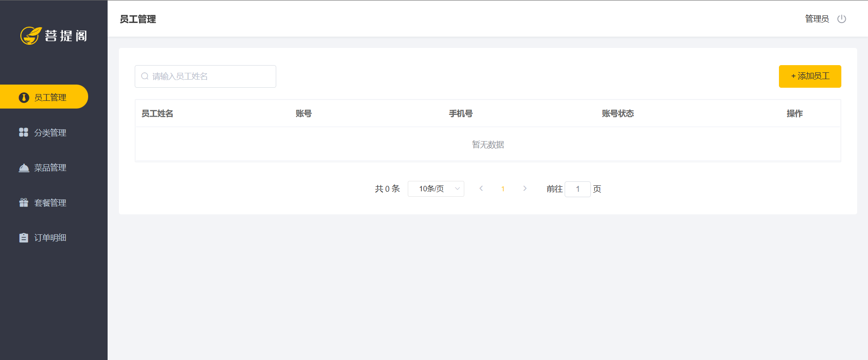The width and height of the screenshot is (868, 360).
Task: Click the 员工姓名 column header
Action: (x=157, y=114)
